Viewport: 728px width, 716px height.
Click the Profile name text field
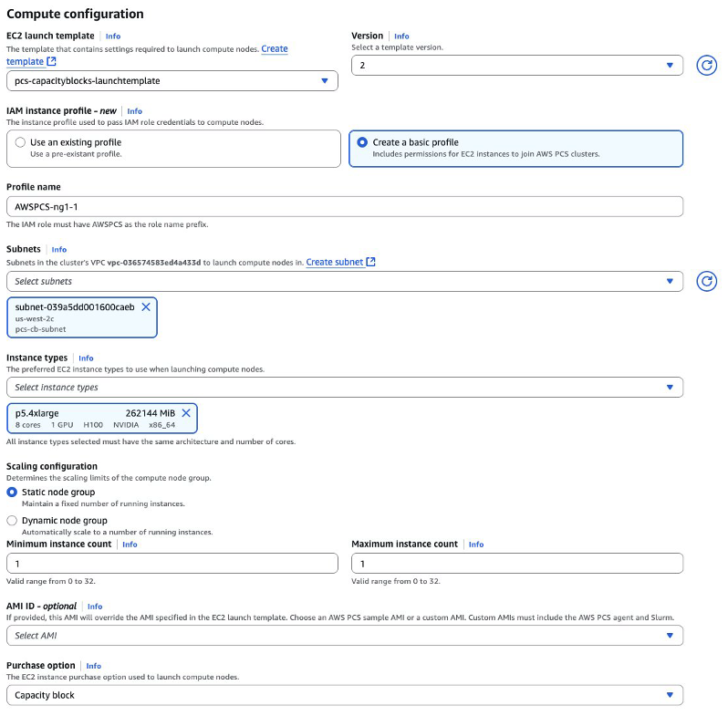tap(344, 207)
